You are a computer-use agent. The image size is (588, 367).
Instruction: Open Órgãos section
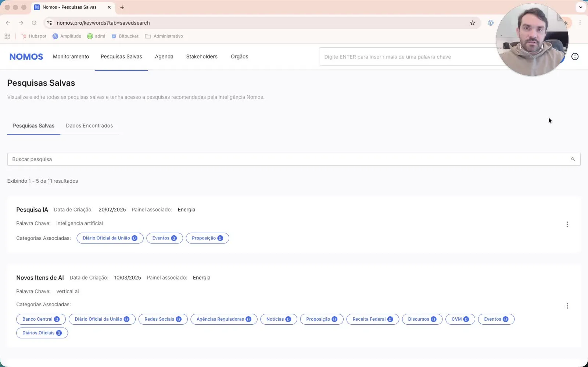click(x=240, y=57)
